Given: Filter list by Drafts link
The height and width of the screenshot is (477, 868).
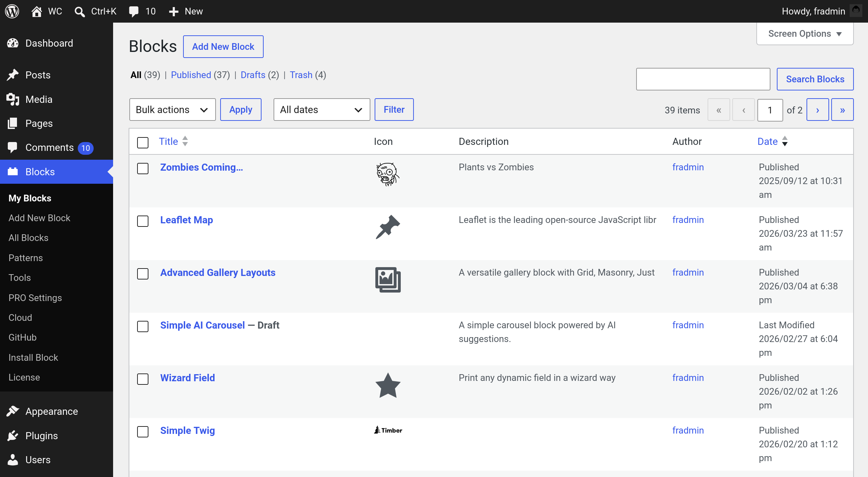Looking at the screenshot, I should click(253, 75).
